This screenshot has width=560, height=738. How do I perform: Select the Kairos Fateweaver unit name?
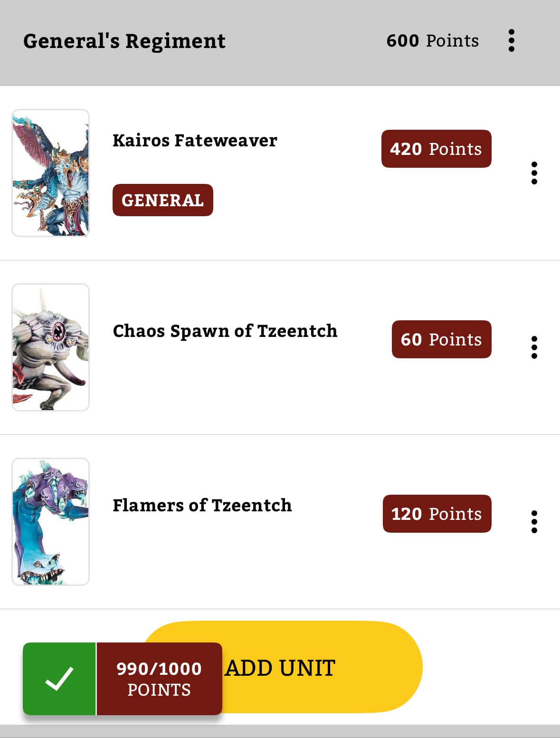(x=195, y=141)
